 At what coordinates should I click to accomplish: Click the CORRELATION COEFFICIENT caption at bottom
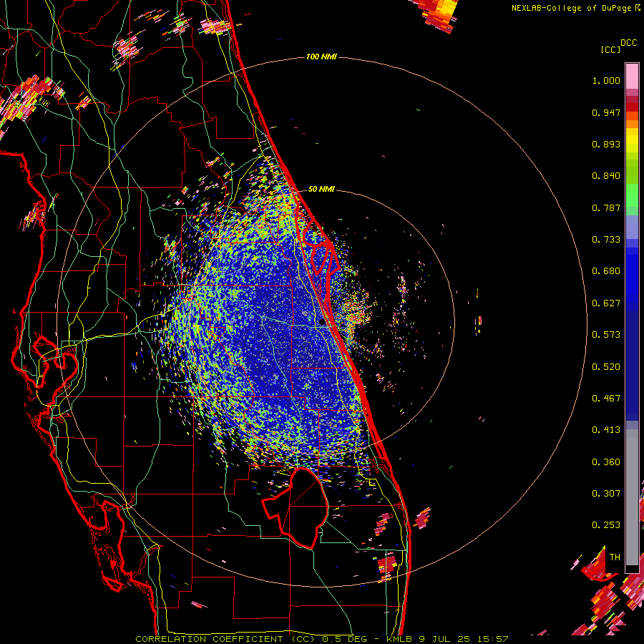(x=322, y=639)
